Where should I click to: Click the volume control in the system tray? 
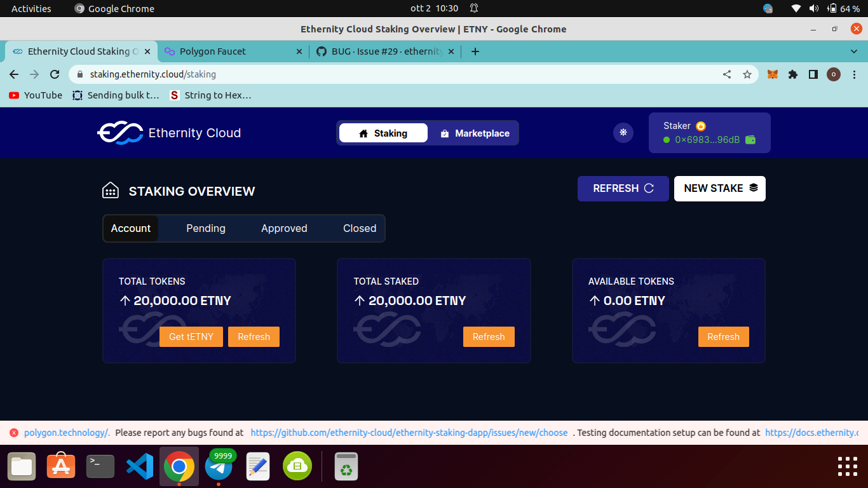pyautogui.click(x=813, y=8)
